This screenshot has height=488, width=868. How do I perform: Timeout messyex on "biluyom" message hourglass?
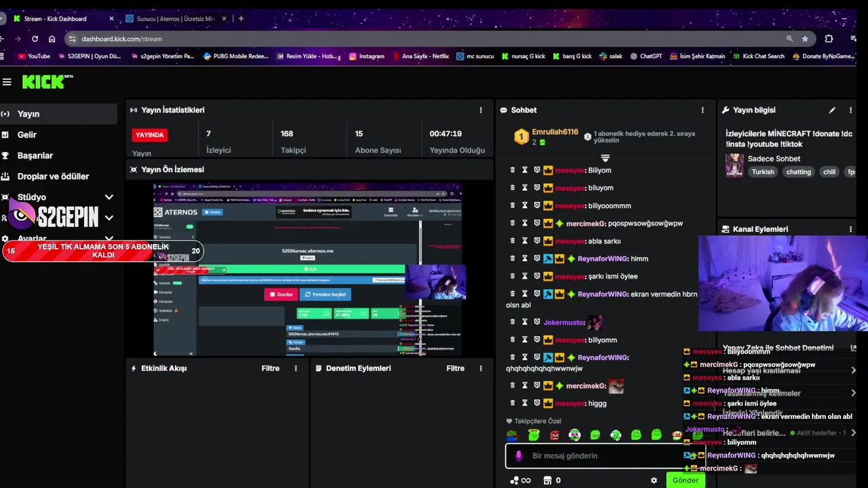click(524, 188)
